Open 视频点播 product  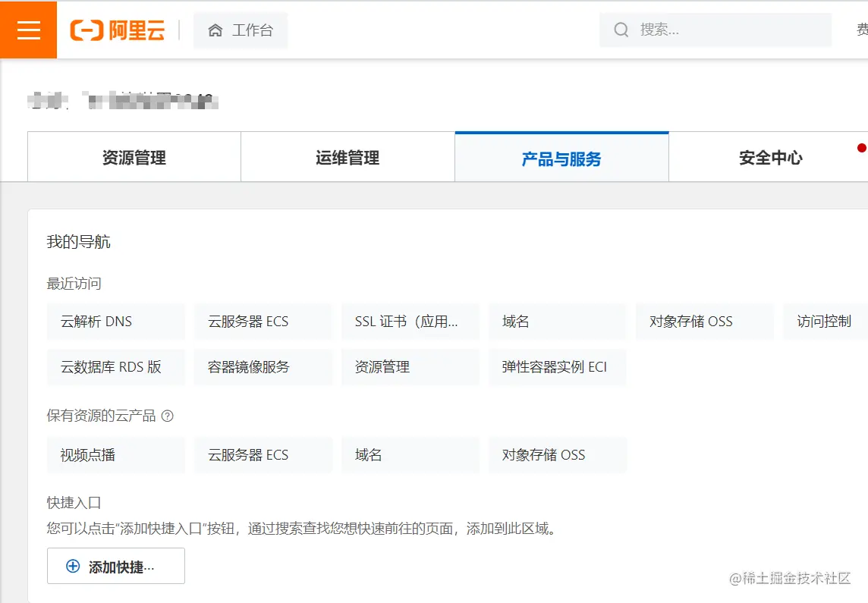pyautogui.click(x=115, y=455)
